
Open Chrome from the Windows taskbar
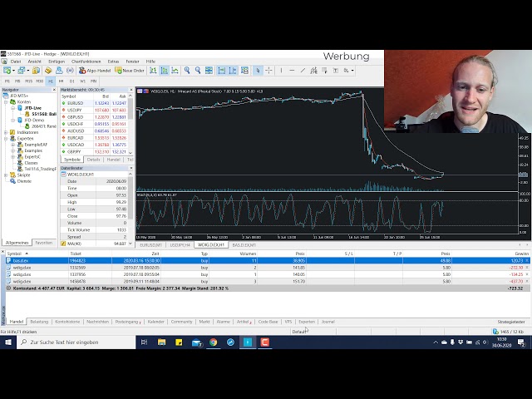pyautogui.click(x=213, y=342)
